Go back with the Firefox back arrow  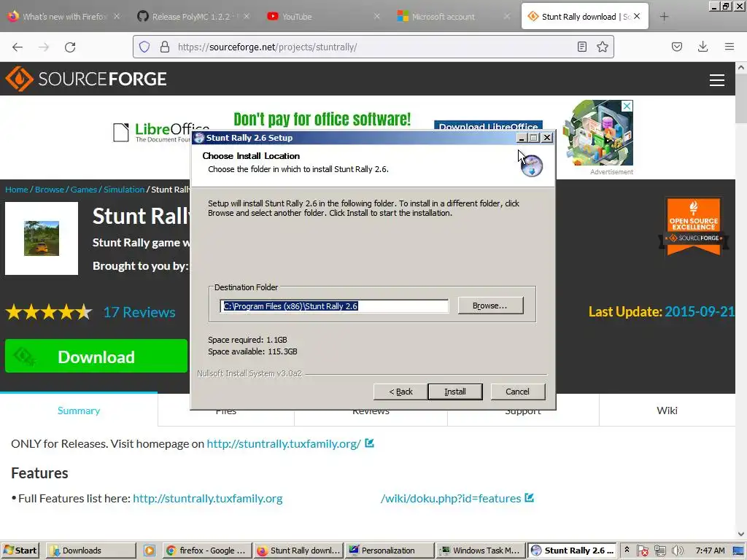coord(18,47)
